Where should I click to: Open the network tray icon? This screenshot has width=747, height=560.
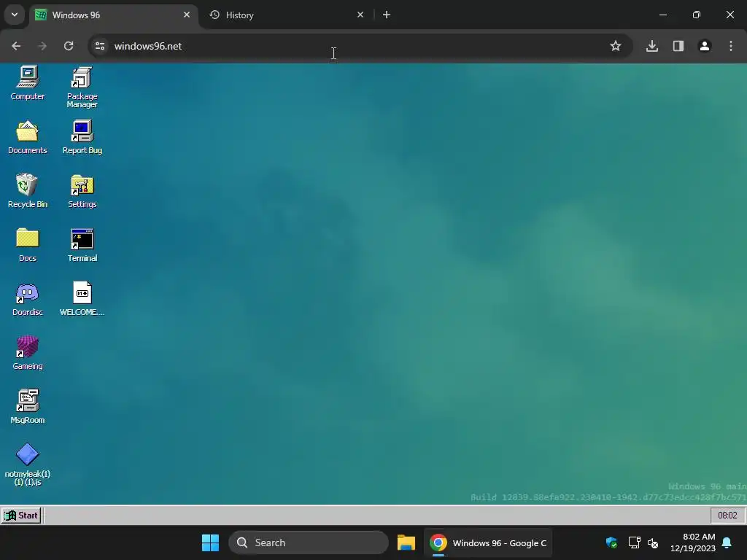click(x=634, y=542)
